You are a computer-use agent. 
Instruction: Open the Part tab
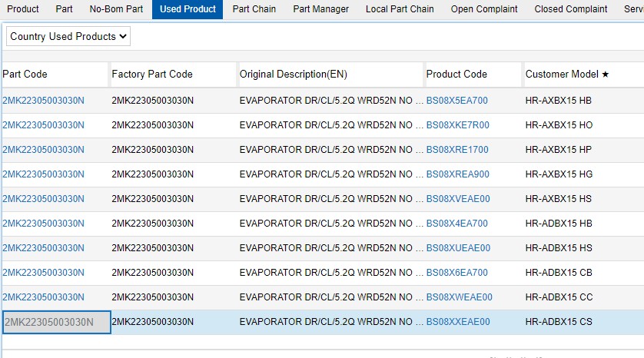pyautogui.click(x=64, y=9)
